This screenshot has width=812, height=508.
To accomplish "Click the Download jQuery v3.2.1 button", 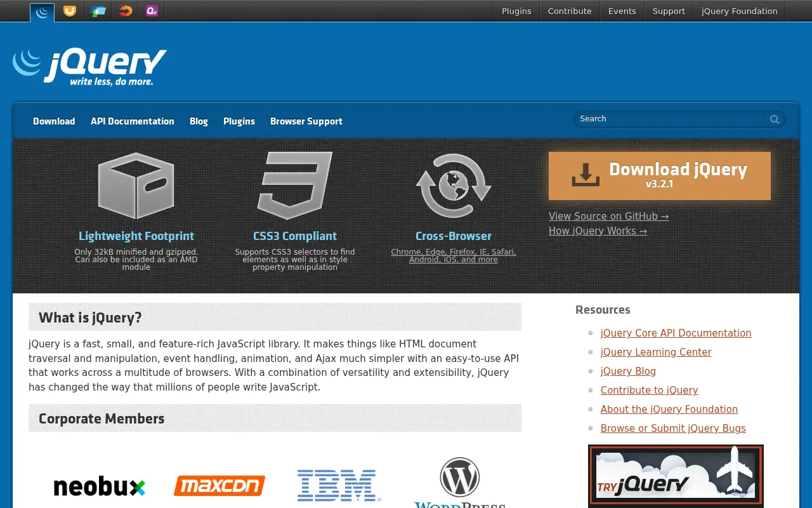I will pyautogui.click(x=660, y=176).
